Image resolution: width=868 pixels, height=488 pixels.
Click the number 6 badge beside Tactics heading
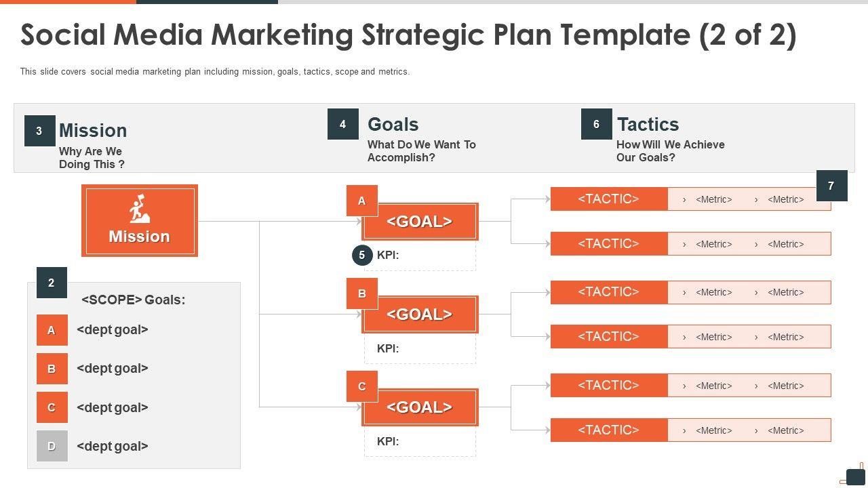(x=596, y=124)
